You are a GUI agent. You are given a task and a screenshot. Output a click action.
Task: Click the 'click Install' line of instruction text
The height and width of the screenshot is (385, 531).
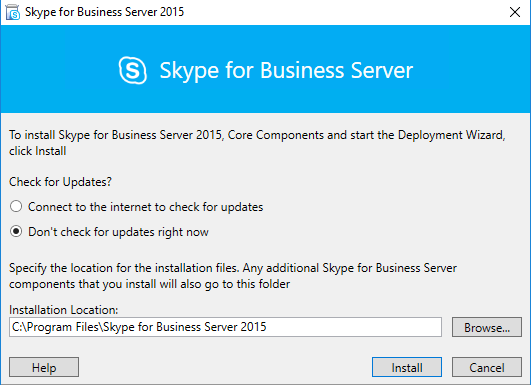pyautogui.click(x=38, y=151)
